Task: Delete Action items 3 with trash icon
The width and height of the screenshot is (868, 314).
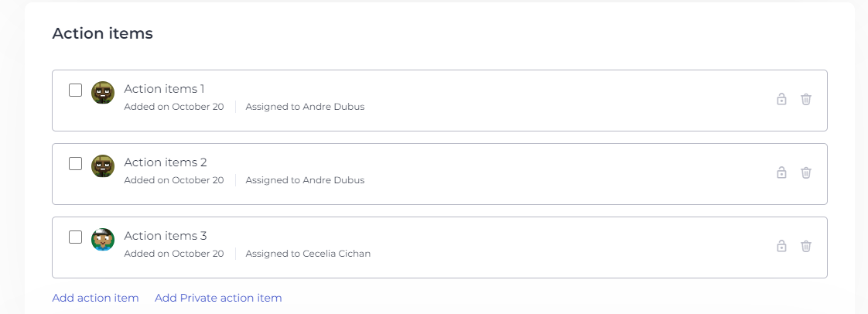Action: point(806,246)
